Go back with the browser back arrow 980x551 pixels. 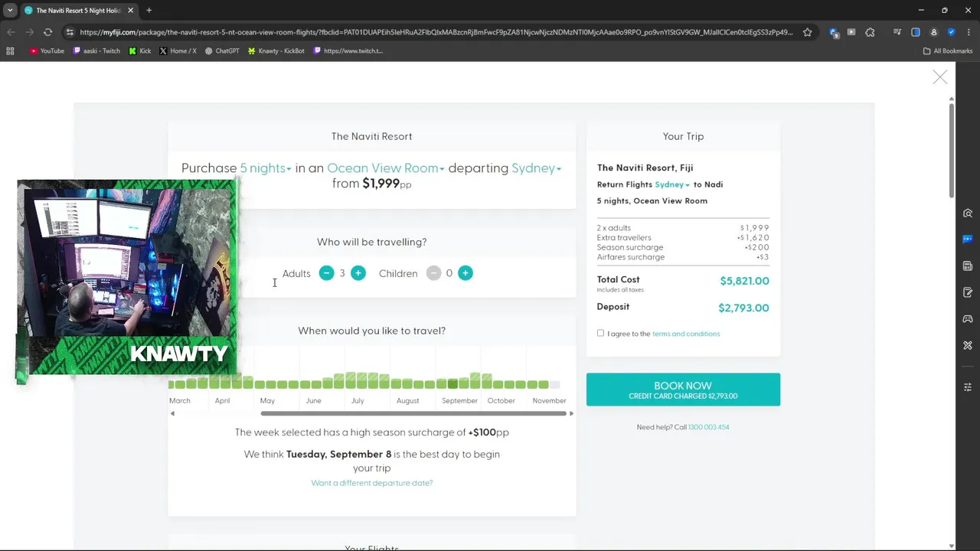pyautogui.click(x=11, y=32)
